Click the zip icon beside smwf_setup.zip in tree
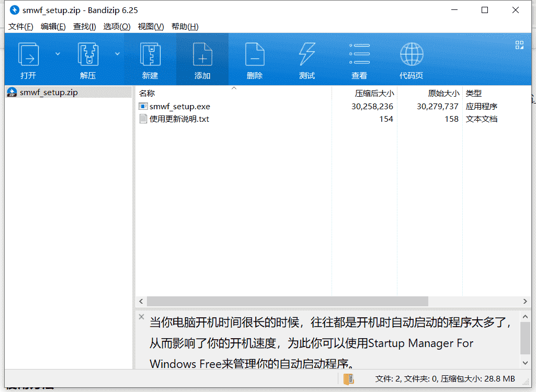This screenshot has width=536, height=392. pos(12,93)
